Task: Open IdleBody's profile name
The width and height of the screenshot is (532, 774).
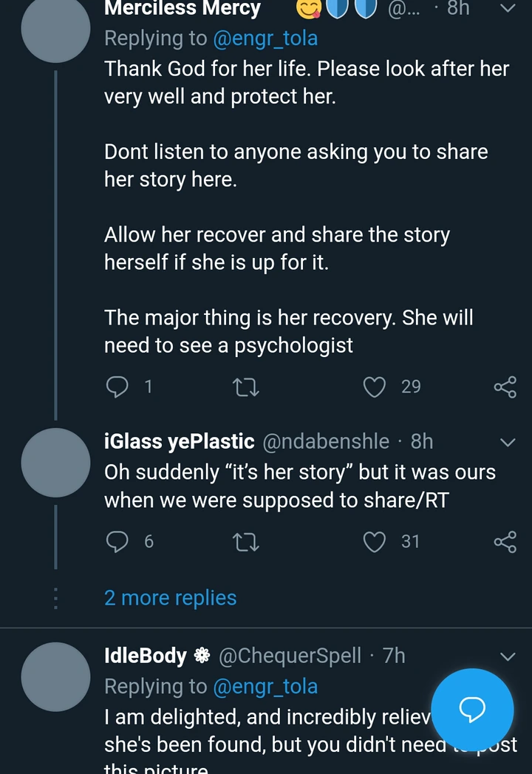Action: pyautogui.click(x=146, y=656)
